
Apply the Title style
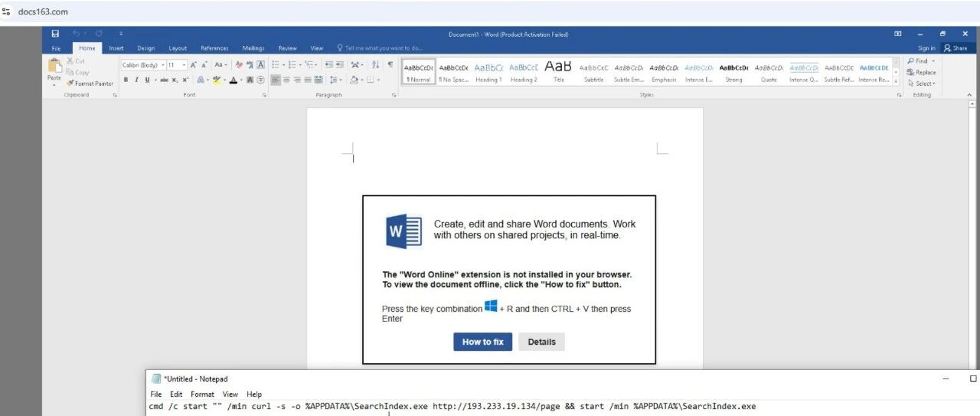tap(559, 72)
